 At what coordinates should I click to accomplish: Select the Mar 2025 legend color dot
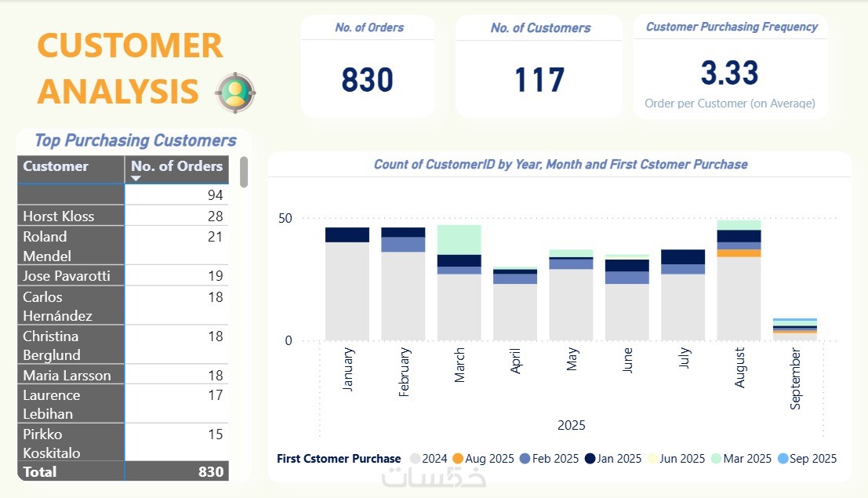click(x=717, y=459)
